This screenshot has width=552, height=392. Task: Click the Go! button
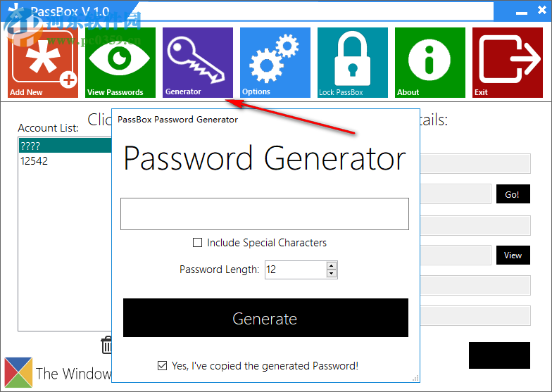click(512, 195)
